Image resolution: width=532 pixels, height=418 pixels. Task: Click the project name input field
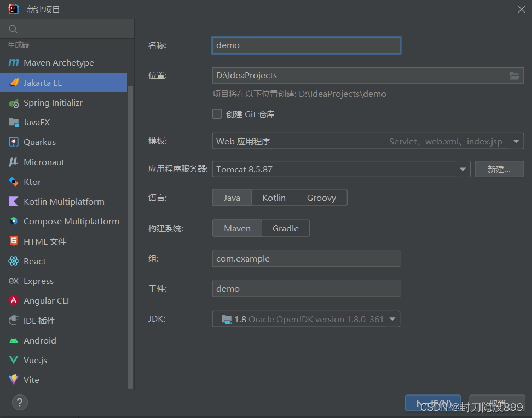click(306, 45)
